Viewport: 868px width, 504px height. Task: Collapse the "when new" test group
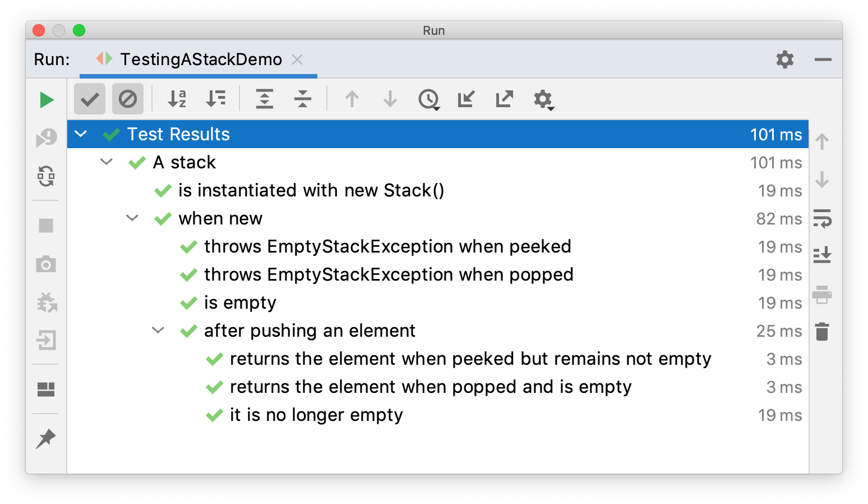(132, 218)
